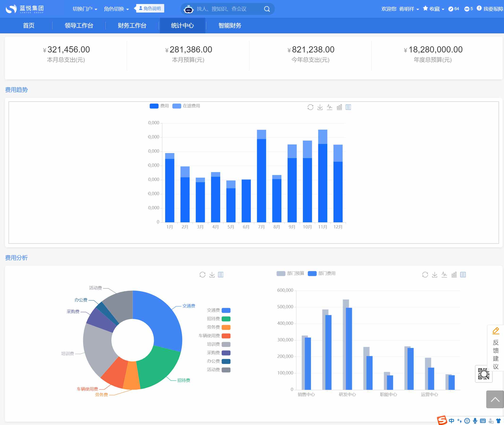This screenshot has height=425, width=504.
Task: Click the 7月 bar in trend chart
Action: point(261,176)
